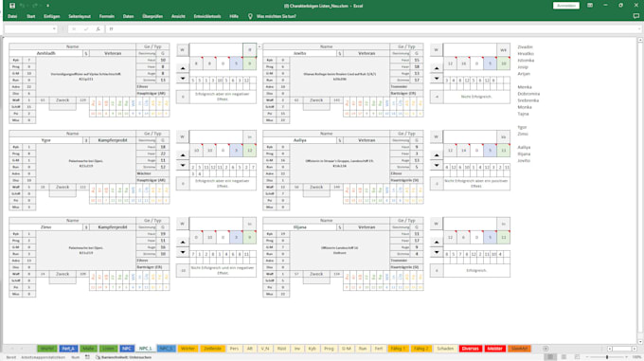
Task: Click the spin down arrow beside Ilijana's block
Action: (x=437, y=252)
